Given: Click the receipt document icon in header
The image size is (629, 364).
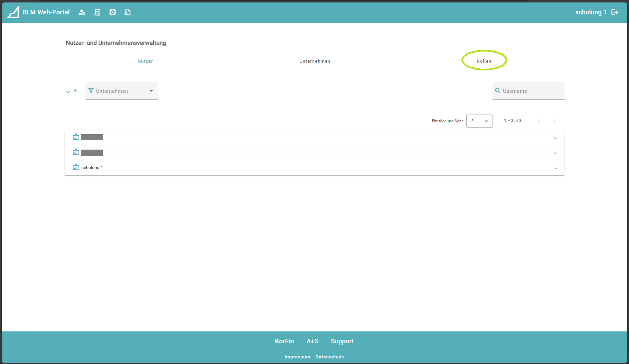Looking at the screenshot, I should [98, 12].
